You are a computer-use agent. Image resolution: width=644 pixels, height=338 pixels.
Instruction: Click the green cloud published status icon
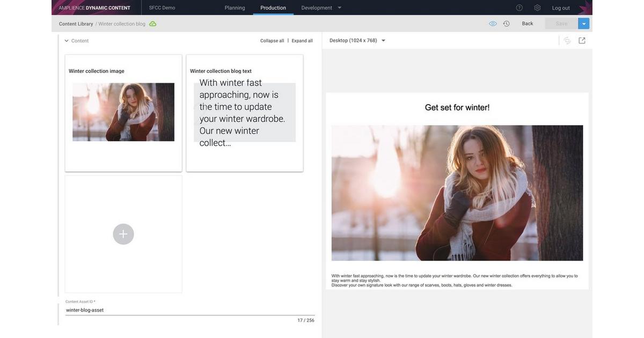(153, 24)
